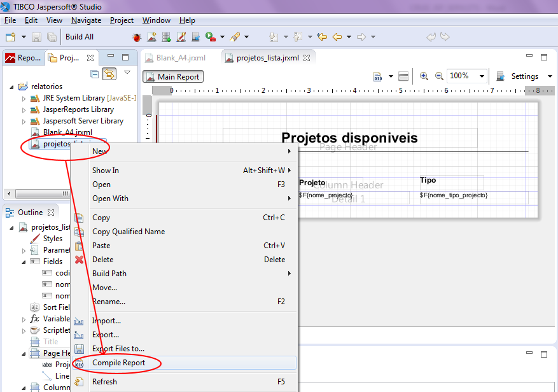
Task: Click the Next Annotation icon
Action: (x=274, y=37)
